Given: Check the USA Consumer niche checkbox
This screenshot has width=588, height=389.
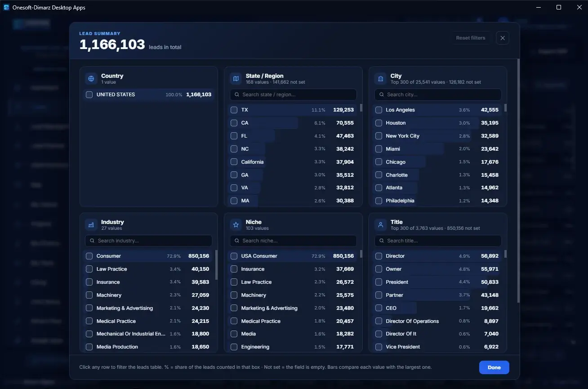Looking at the screenshot, I should point(234,256).
